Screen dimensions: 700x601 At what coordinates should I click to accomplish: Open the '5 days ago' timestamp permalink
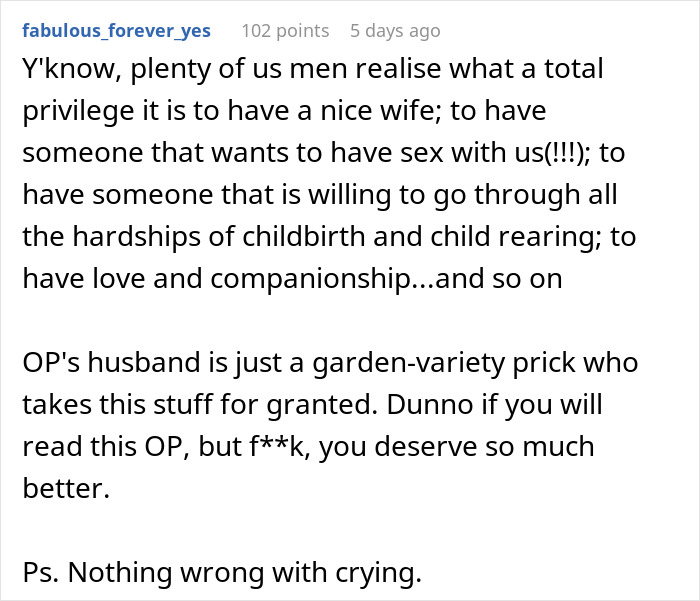pos(395,31)
